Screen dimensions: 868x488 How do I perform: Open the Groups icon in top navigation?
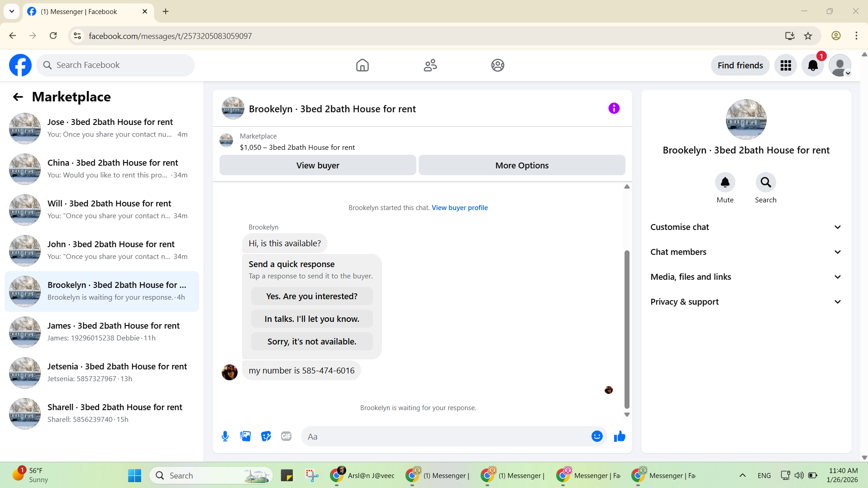click(497, 65)
